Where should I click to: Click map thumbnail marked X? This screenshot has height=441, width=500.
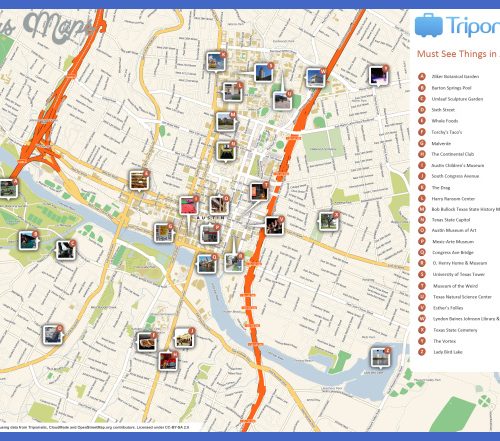329,222
